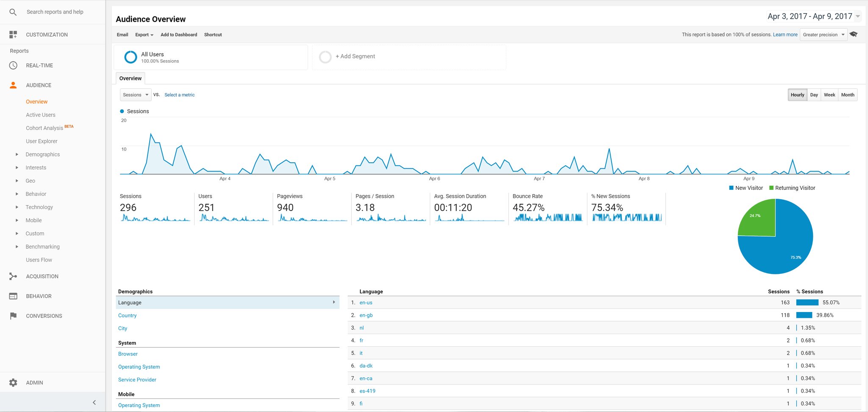Image resolution: width=868 pixels, height=412 pixels.
Task: Open the Customization dashboard icon
Action: tap(13, 34)
